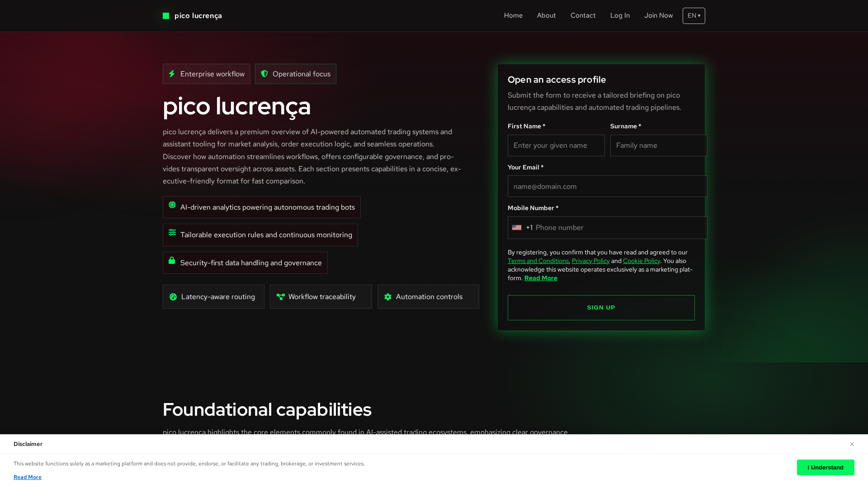Click the Open an access profile heading
868x488 pixels.
point(557,80)
